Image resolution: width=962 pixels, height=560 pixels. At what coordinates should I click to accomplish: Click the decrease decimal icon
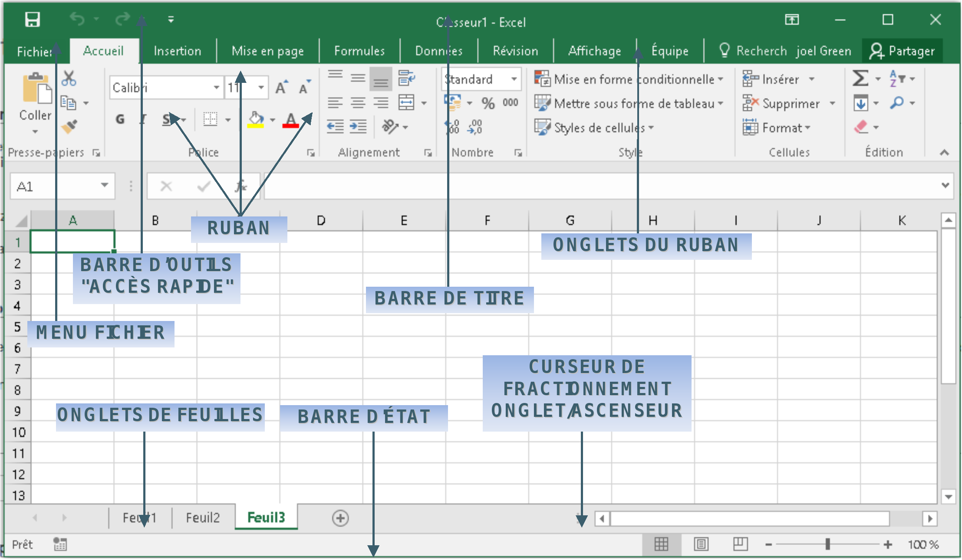475,127
